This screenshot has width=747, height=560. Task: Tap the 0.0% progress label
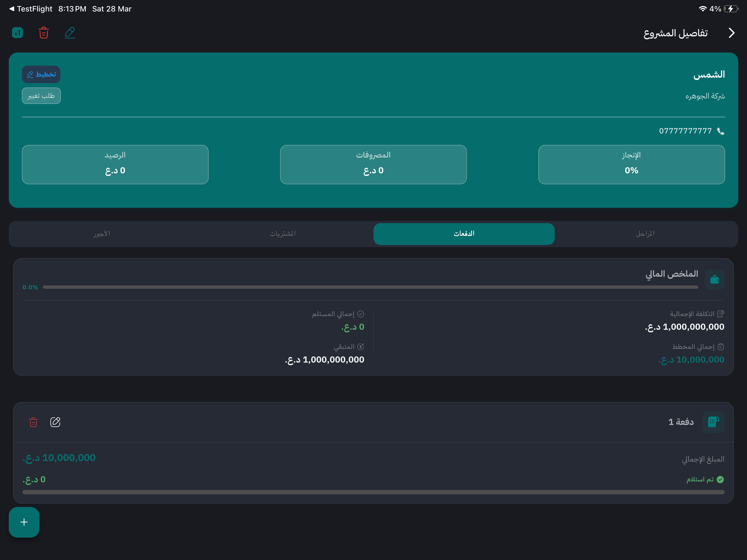tap(30, 287)
